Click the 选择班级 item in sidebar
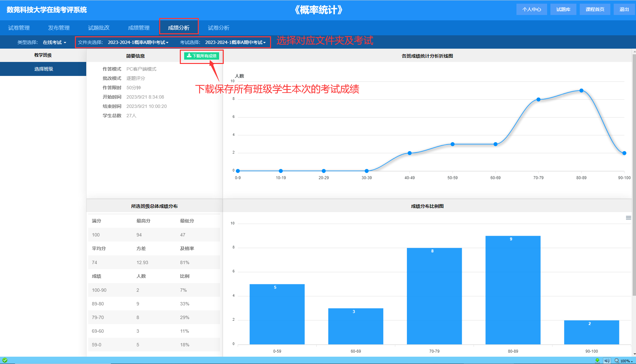Viewport: 636px width, 364px height. pos(43,69)
